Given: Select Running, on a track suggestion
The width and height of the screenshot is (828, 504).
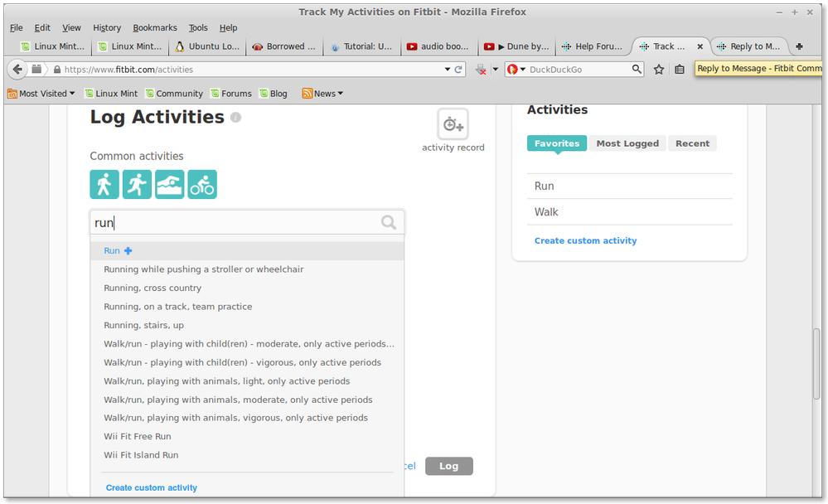Looking at the screenshot, I should click(x=247, y=307).
